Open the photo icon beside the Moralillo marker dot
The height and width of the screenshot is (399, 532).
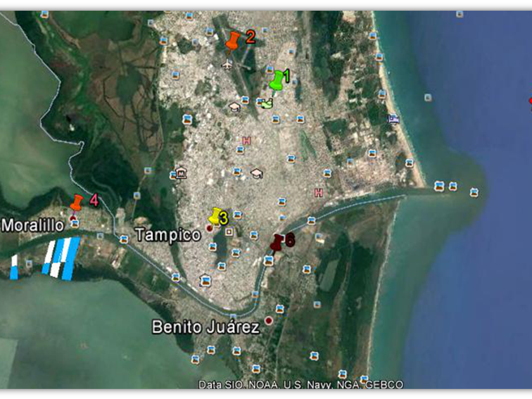pos(75,224)
